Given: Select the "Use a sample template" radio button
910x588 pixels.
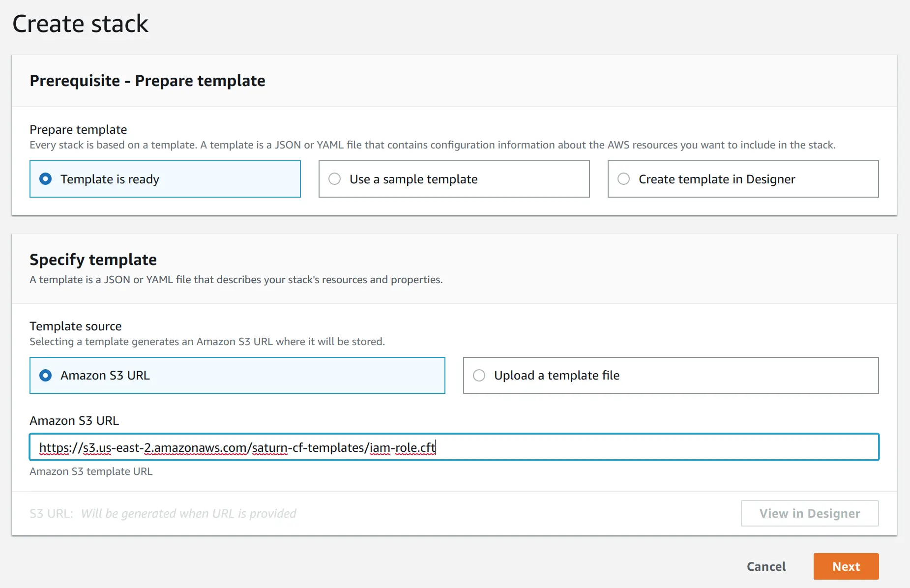Looking at the screenshot, I should pyautogui.click(x=335, y=179).
